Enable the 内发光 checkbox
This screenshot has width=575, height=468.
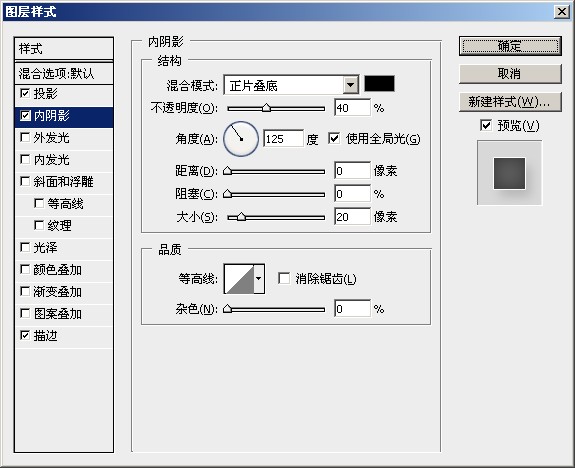(25, 160)
